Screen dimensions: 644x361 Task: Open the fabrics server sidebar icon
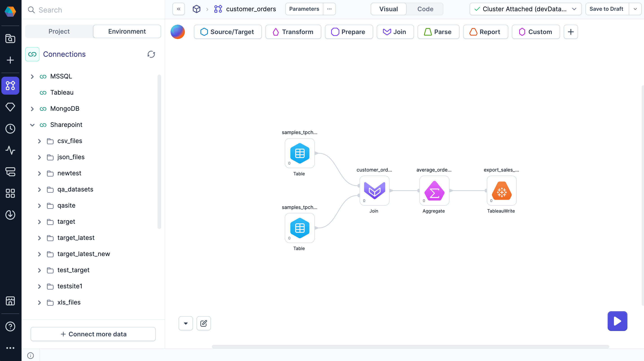(x=10, y=172)
